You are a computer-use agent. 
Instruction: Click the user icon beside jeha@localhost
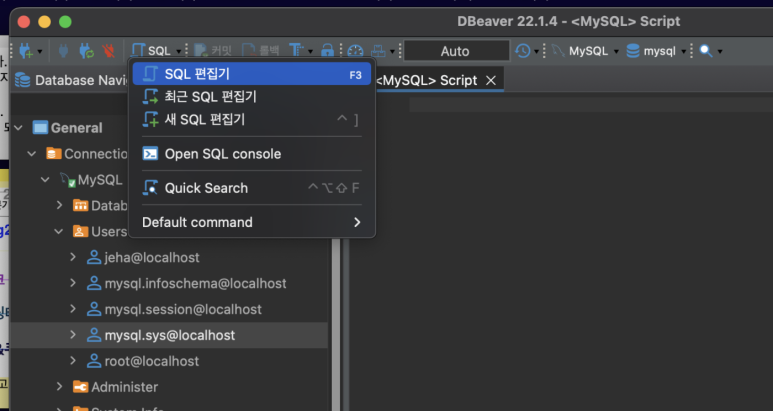(94, 257)
